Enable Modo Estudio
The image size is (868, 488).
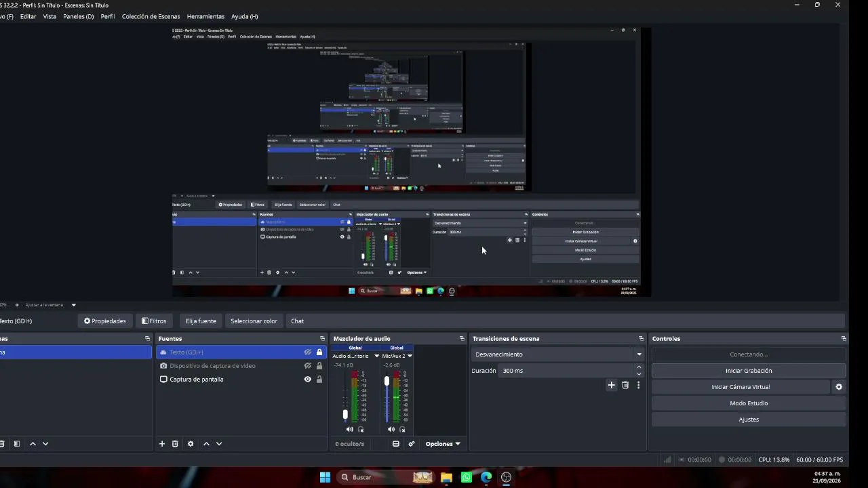[x=749, y=403]
